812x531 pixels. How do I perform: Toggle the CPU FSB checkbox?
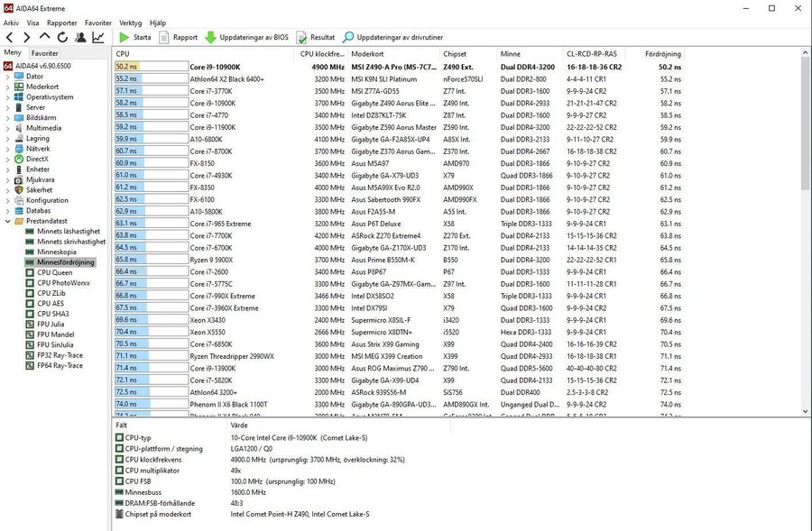coord(120,481)
